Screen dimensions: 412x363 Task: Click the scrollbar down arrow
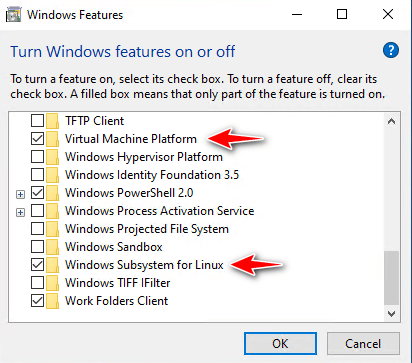click(391, 314)
